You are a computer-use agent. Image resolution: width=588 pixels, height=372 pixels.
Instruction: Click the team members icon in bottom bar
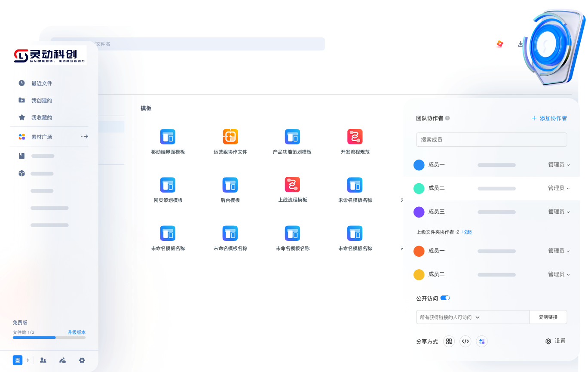point(43,360)
